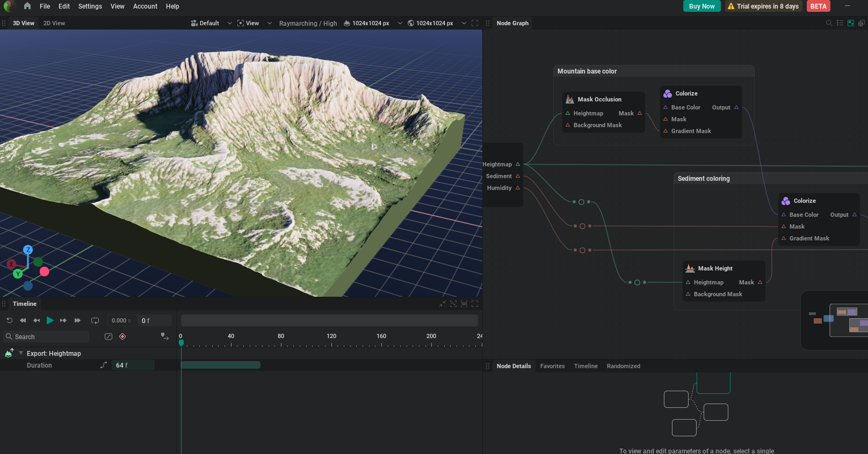
Task: Click the timeline Search field
Action: point(46,336)
